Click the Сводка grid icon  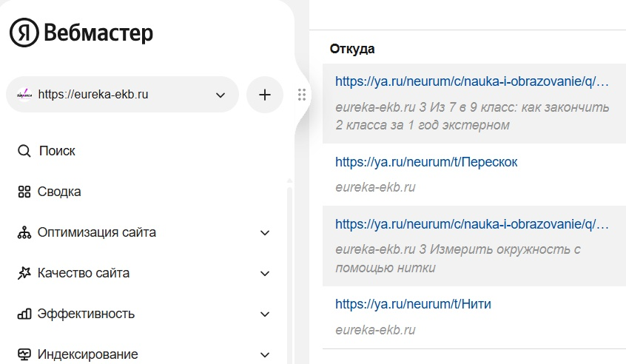pos(24,192)
